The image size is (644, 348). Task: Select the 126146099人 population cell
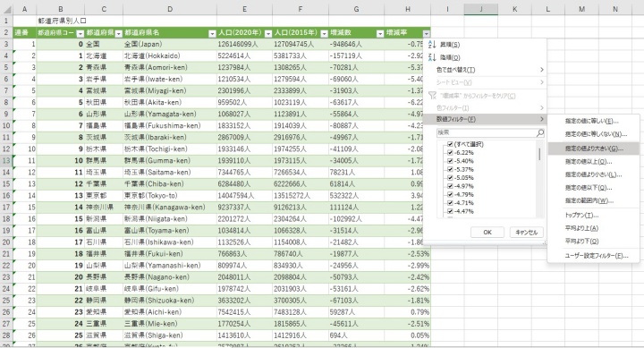(x=244, y=44)
